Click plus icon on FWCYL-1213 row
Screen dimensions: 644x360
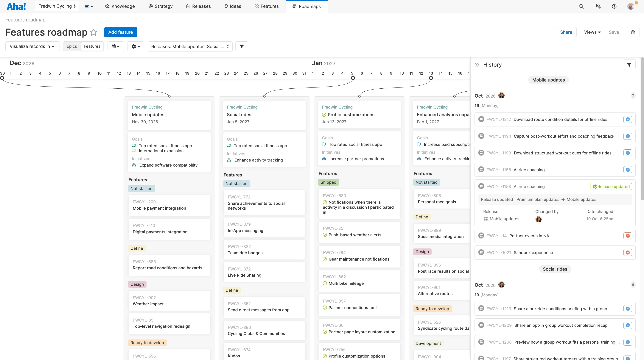[x=628, y=309]
